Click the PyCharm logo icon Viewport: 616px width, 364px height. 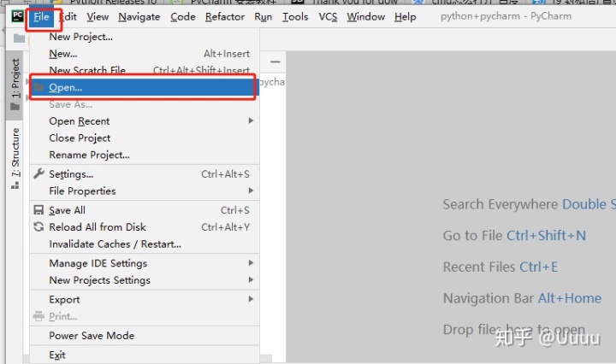pos(17,16)
